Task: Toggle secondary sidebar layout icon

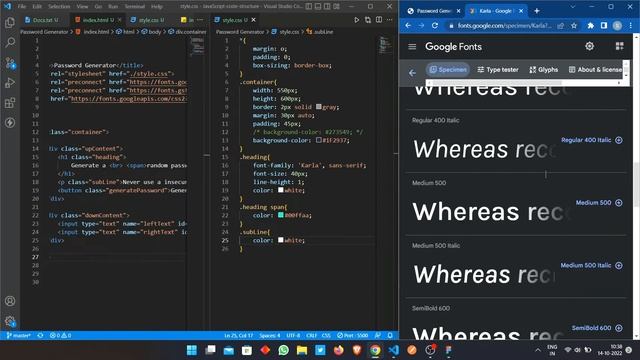Action: 327,6
